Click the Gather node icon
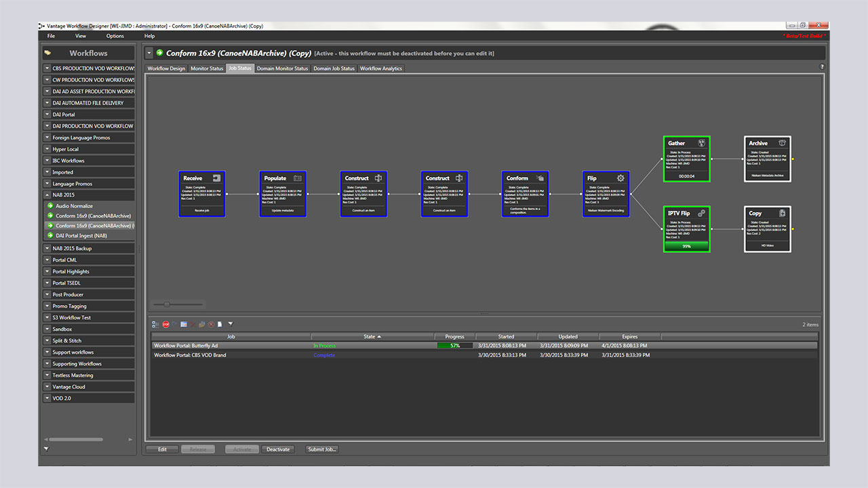Viewport: 868px width, 488px height. 701,143
